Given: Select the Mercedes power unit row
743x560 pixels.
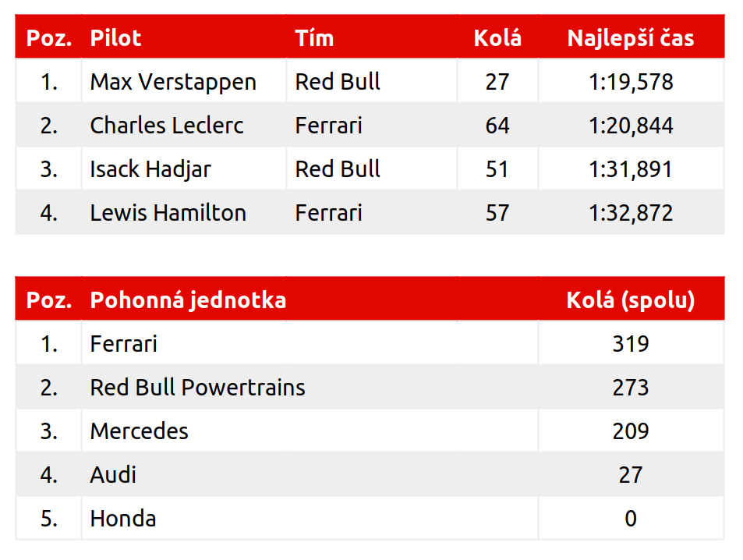Looking at the screenshot, I should click(x=140, y=431).
